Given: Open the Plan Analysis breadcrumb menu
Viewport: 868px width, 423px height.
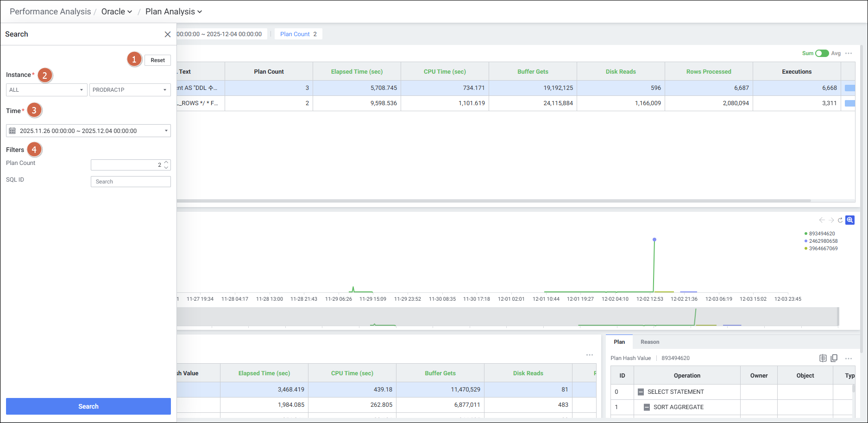Looking at the screenshot, I should click(174, 12).
